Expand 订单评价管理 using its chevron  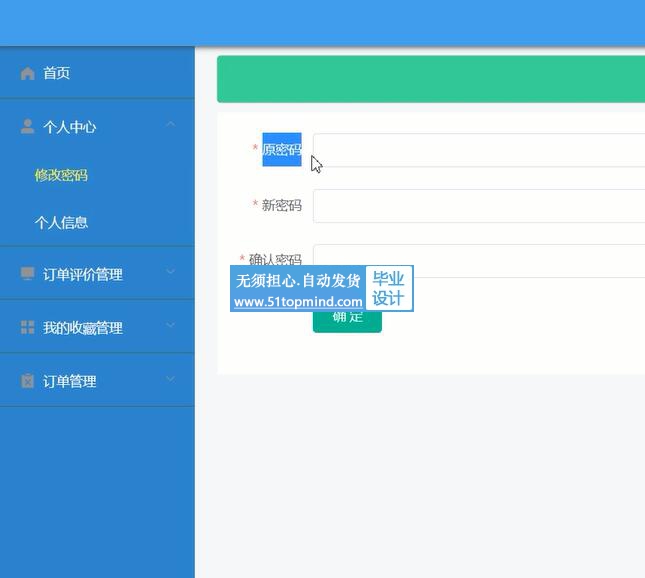[171, 272]
